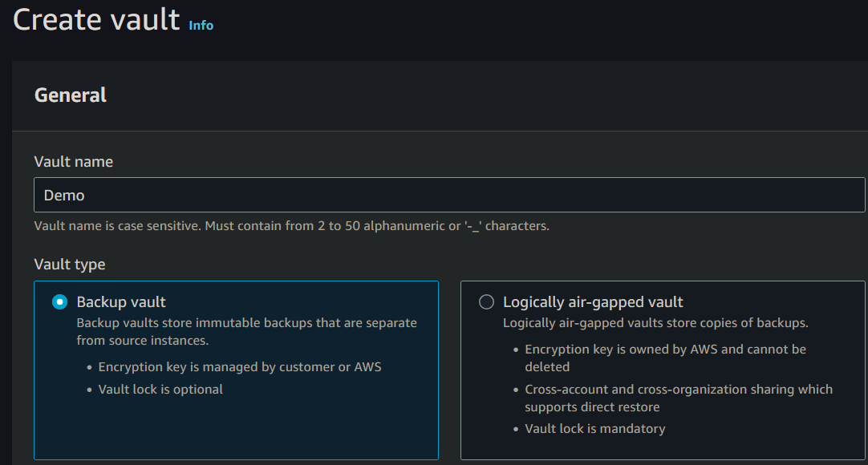Click the "Create vault" page heading
The width and height of the screenshot is (868, 465).
(x=96, y=20)
